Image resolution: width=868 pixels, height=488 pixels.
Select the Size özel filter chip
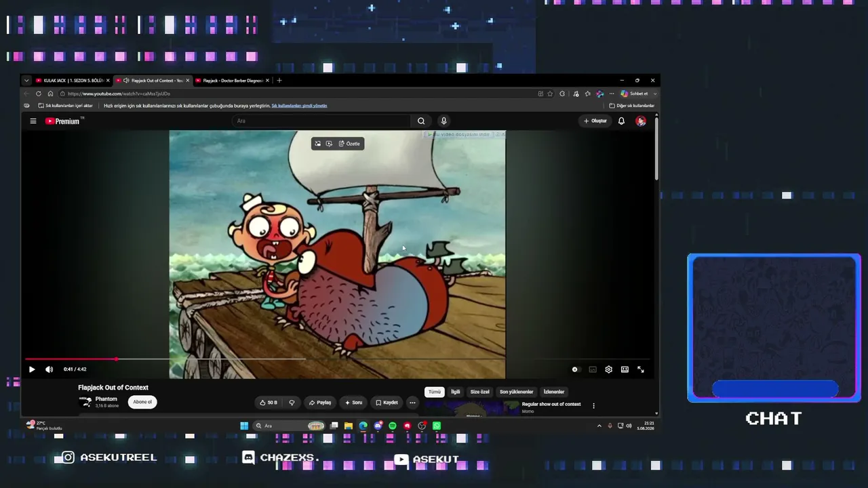(x=480, y=392)
